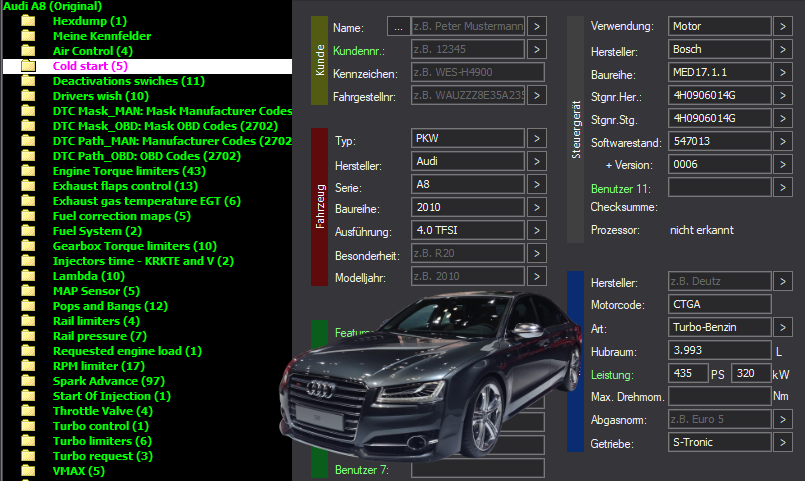This screenshot has width=805, height=481.
Task: Click folder icon beside RPM limiter (17)
Action: click(x=28, y=366)
